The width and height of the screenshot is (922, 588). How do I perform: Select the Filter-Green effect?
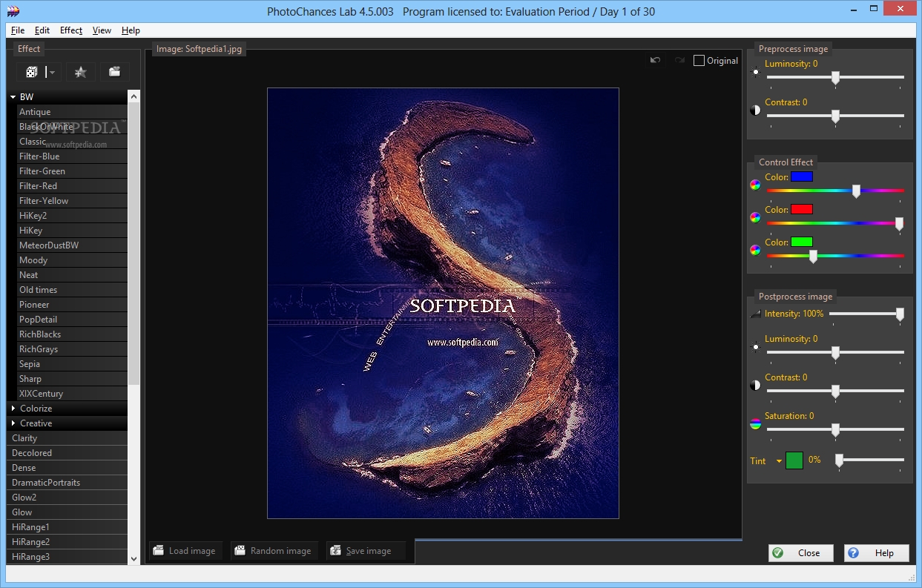point(72,171)
